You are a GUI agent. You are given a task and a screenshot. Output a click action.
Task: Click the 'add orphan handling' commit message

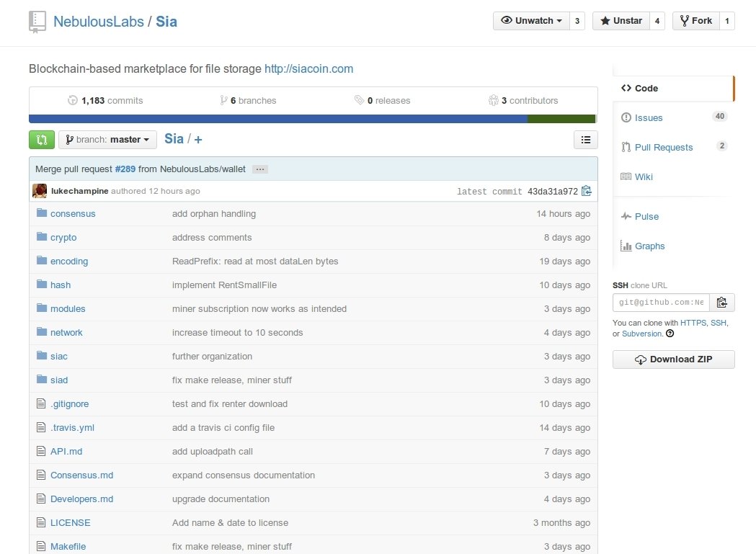click(214, 213)
